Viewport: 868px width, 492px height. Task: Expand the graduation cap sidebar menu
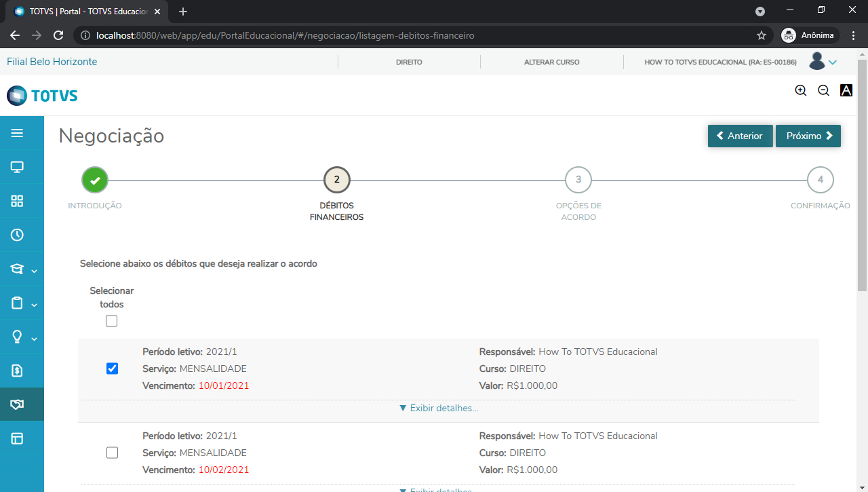[22, 269]
